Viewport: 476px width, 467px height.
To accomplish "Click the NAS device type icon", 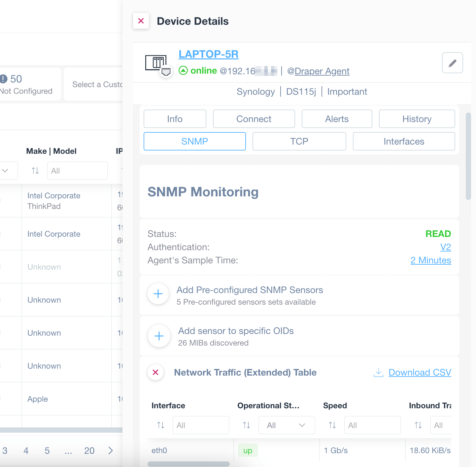I will click(156, 63).
